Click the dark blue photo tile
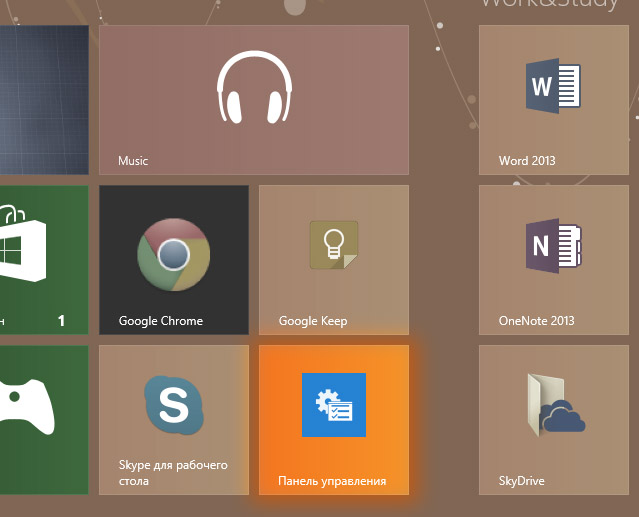639x517 pixels. (44, 100)
